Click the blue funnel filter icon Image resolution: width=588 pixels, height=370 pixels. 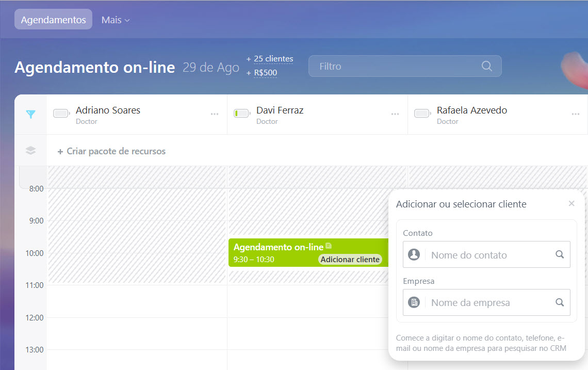pyautogui.click(x=30, y=115)
